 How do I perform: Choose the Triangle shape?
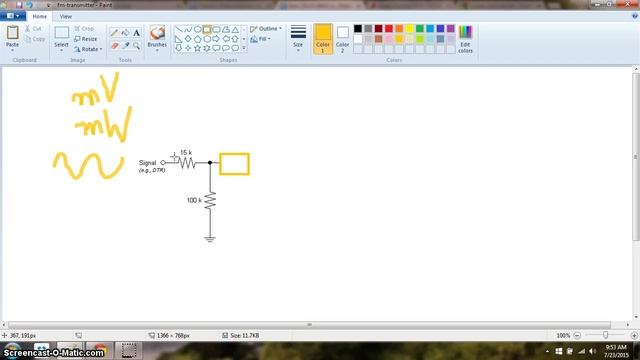click(235, 29)
